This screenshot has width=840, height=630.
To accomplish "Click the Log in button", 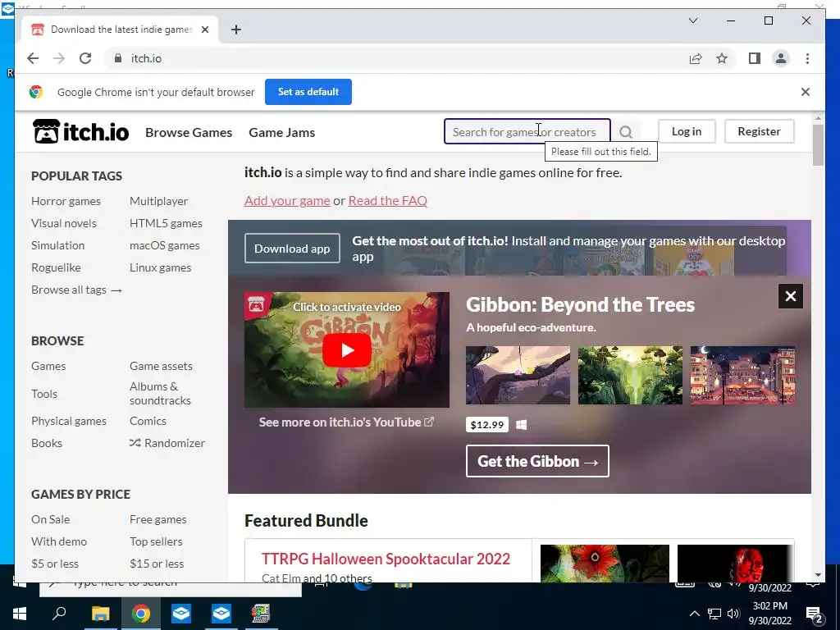I will (687, 131).
